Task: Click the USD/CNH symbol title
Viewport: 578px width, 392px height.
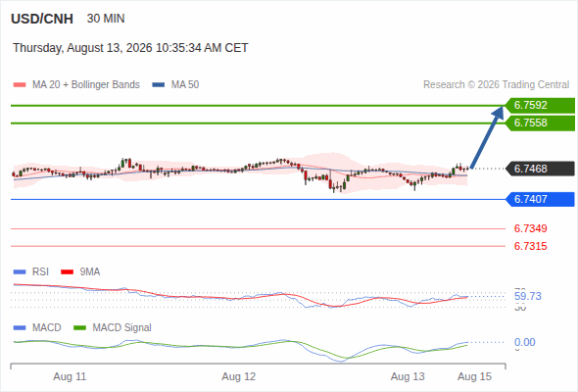Action: 42,19
